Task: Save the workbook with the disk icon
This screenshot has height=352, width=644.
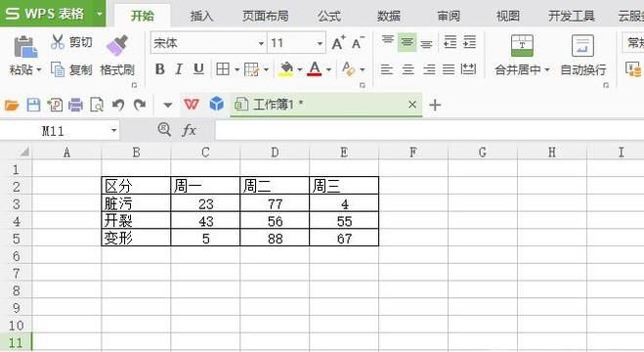Action: pos(33,105)
